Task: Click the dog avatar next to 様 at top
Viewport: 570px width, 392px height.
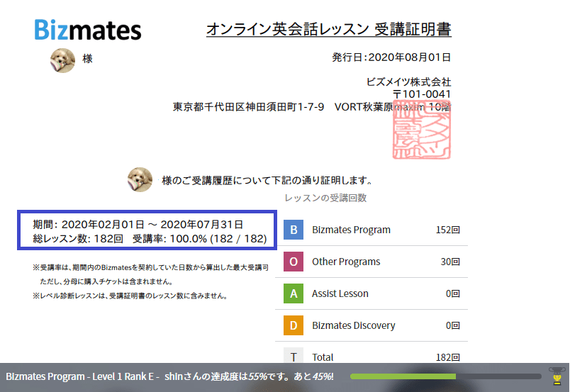Action: click(x=62, y=60)
